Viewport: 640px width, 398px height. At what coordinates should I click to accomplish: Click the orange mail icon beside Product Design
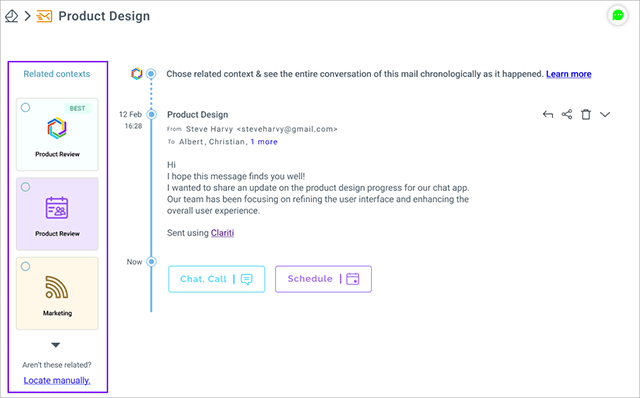tap(44, 16)
